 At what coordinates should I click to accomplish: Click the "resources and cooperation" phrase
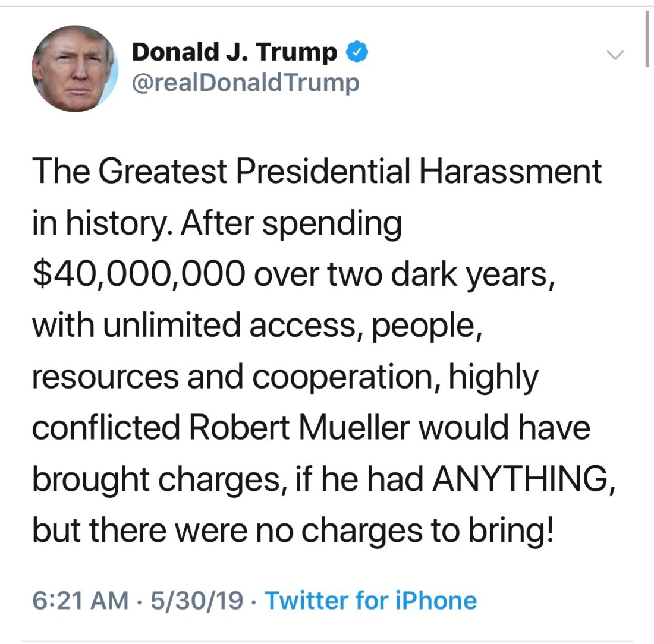click(231, 377)
